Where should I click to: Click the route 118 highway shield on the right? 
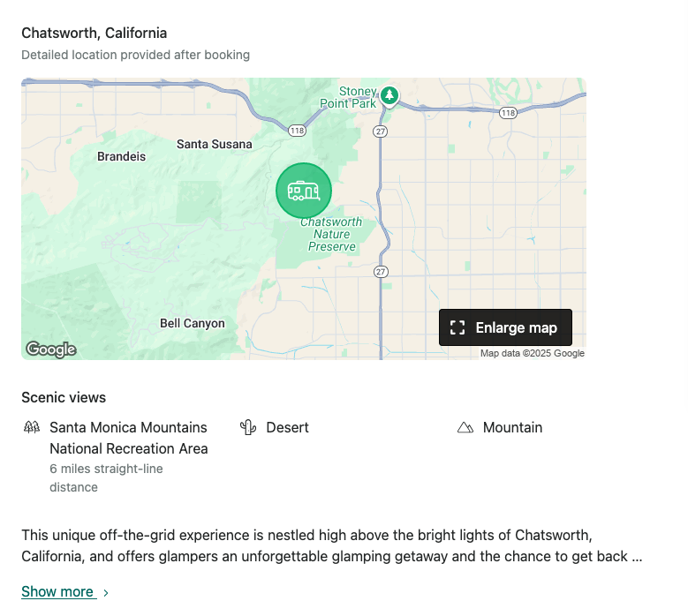[x=507, y=113]
